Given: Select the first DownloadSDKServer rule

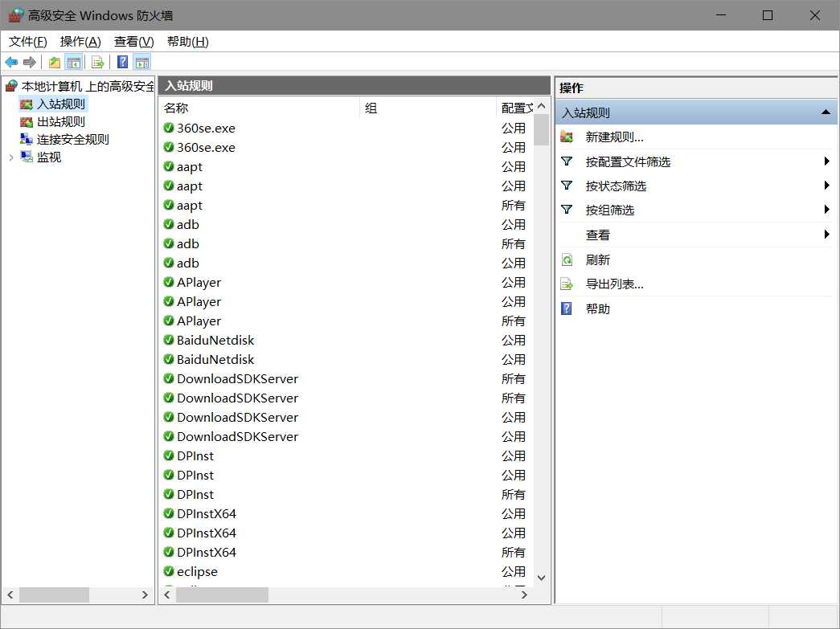Looking at the screenshot, I should (x=346, y=378).
